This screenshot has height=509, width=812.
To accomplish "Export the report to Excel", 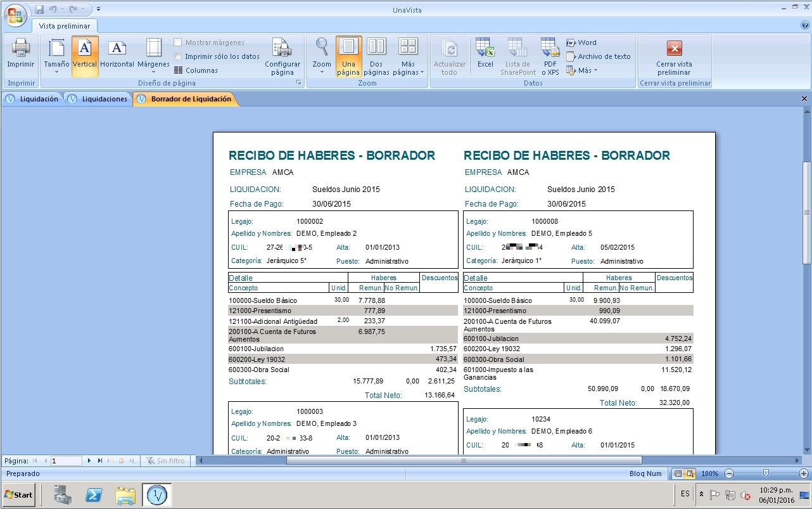I will pyautogui.click(x=485, y=56).
